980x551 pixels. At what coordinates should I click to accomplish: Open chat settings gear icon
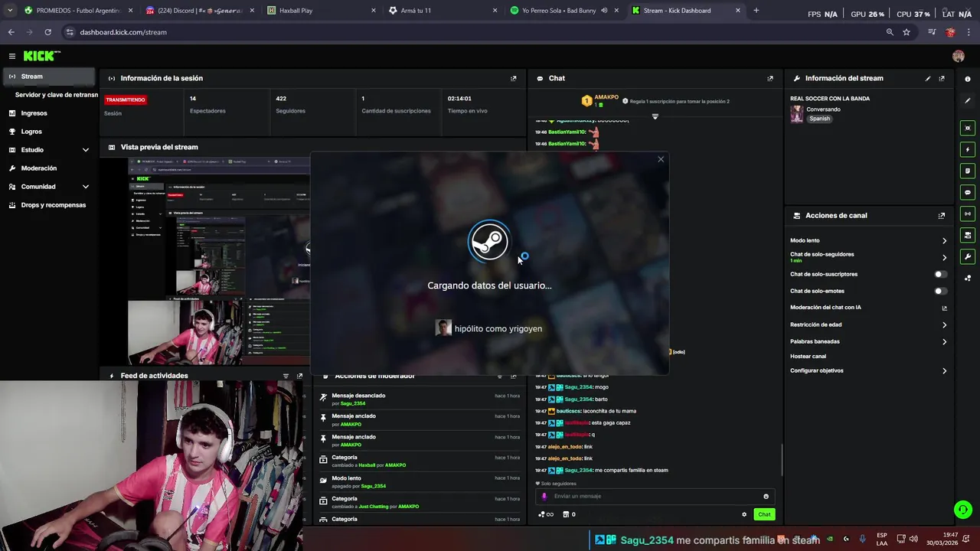[744, 514]
